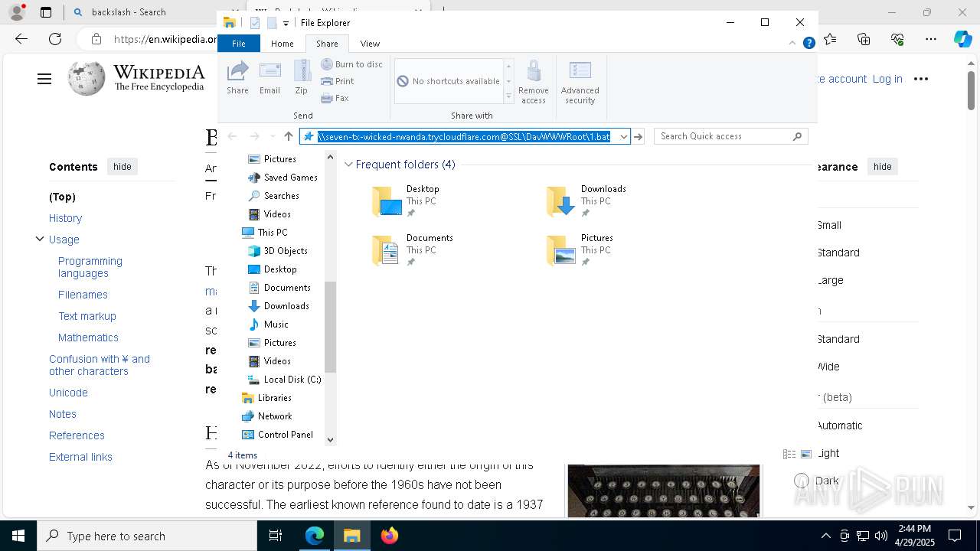Image resolution: width=980 pixels, height=551 pixels.
Task: Open Wikipedia personal tools ellipsis menu
Action: [921, 79]
